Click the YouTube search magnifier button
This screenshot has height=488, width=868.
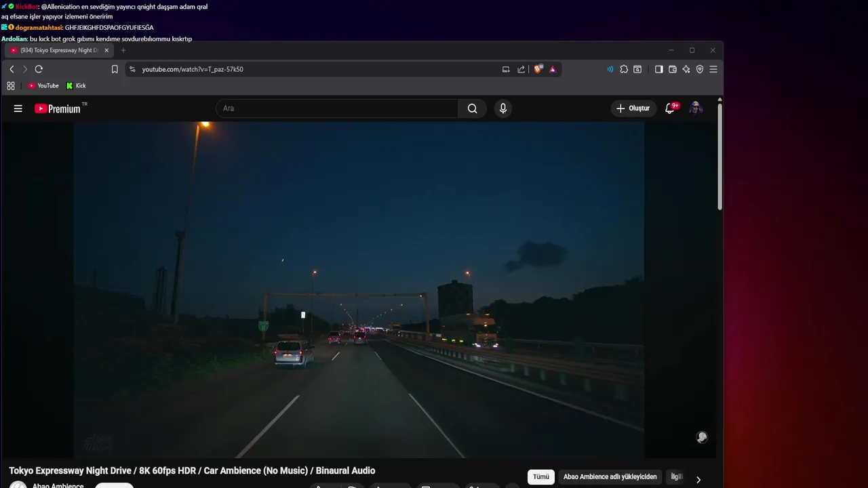473,108
